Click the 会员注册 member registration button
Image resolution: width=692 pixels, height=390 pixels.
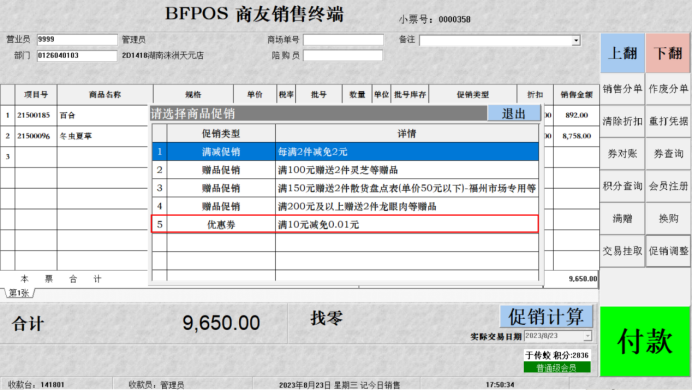pyautogui.click(x=668, y=186)
